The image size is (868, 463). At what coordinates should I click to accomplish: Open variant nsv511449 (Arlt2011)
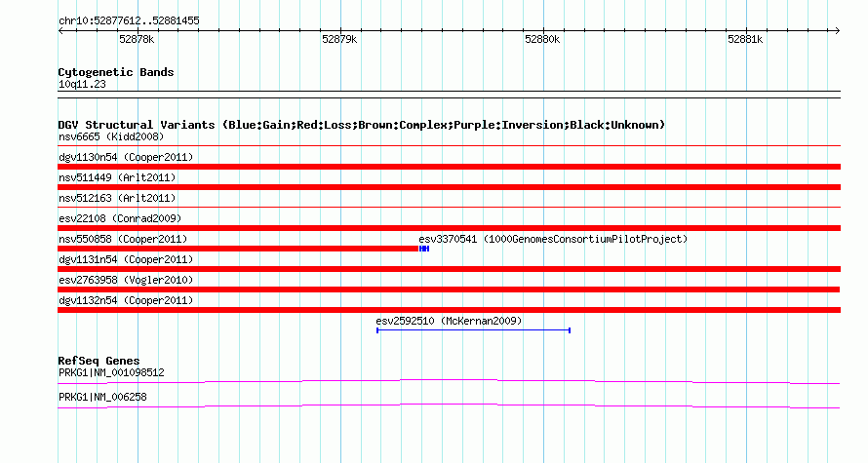click(x=117, y=177)
